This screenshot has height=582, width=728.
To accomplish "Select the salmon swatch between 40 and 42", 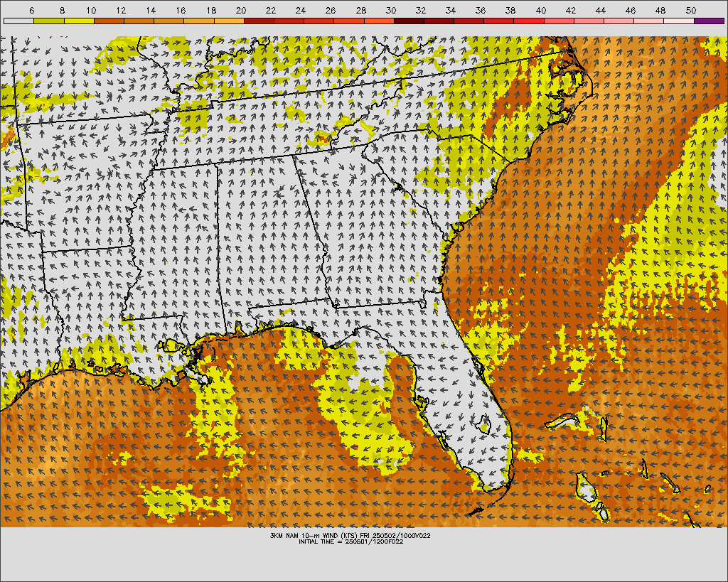I will [x=559, y=21].
